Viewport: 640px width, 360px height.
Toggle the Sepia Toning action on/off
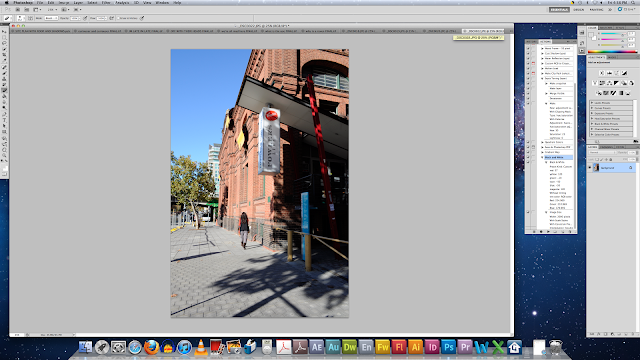pos(528,78)
